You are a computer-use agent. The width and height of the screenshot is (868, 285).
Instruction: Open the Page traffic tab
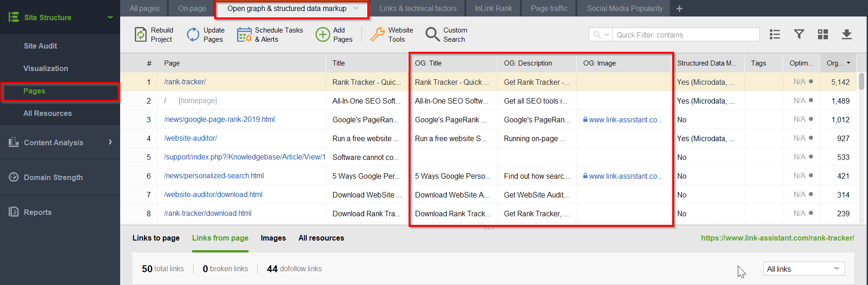[x=549, y=8]
